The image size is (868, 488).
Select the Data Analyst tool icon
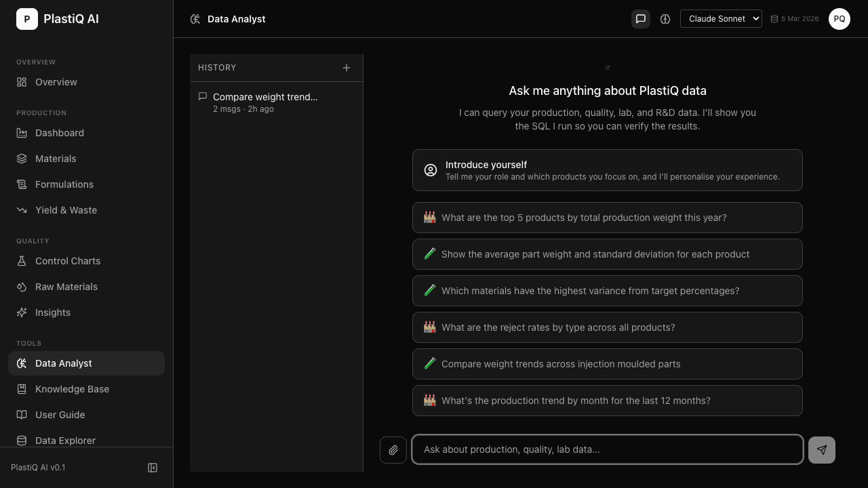[22, 363]
